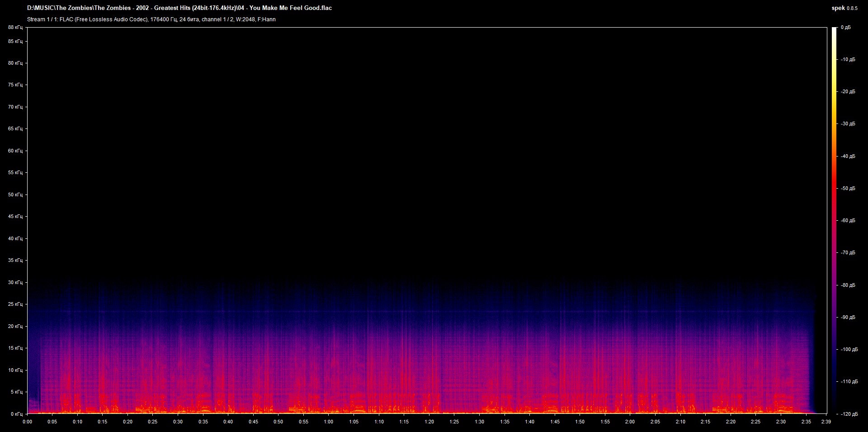Click the 1:30 time axis label

480,422
